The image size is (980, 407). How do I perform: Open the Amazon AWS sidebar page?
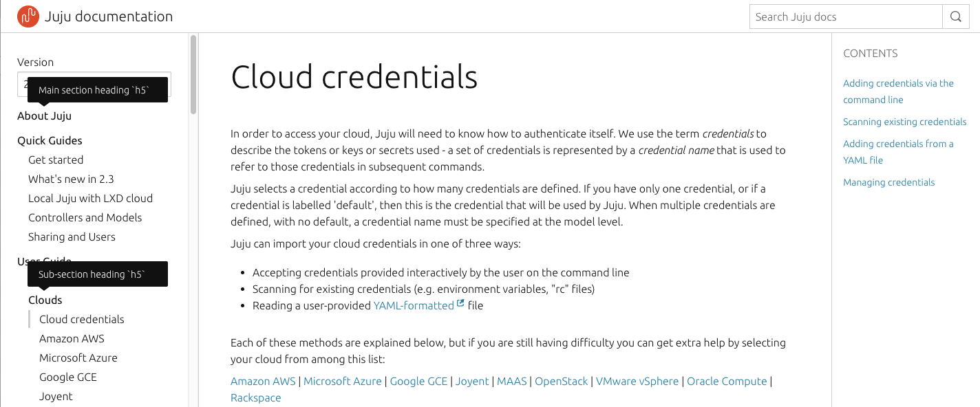72,338
